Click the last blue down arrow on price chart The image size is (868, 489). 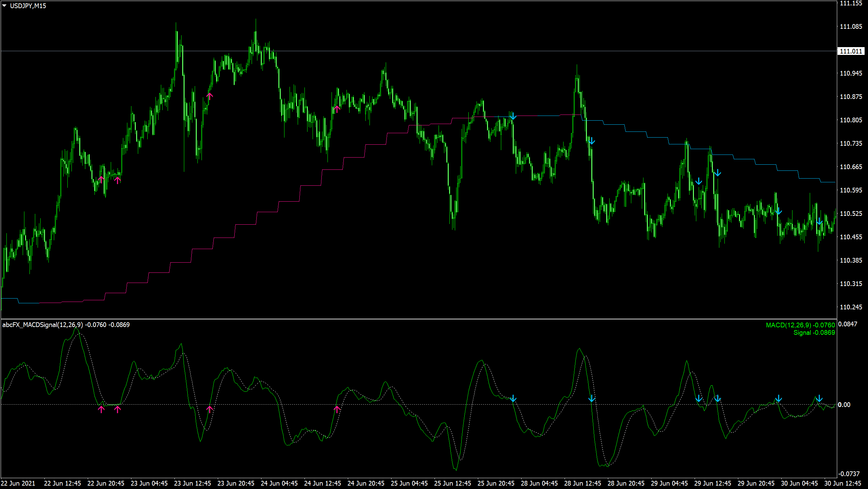pyautogui.click(x=819, y=221)
